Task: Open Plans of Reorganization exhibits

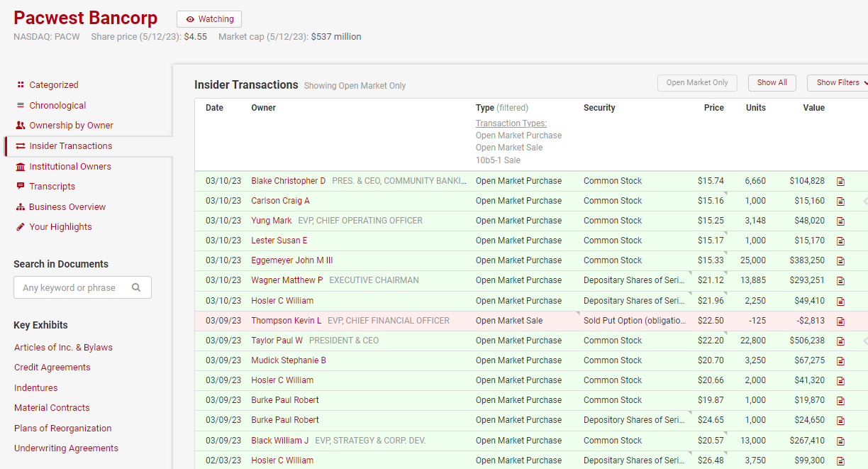Action: point(63,428)
